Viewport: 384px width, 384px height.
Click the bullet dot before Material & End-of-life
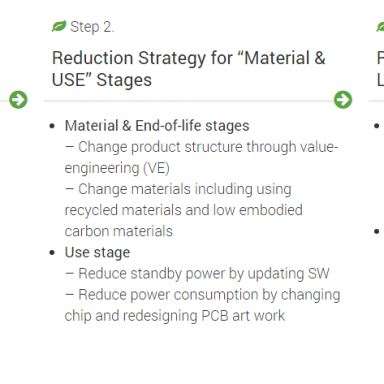point(52,126)
